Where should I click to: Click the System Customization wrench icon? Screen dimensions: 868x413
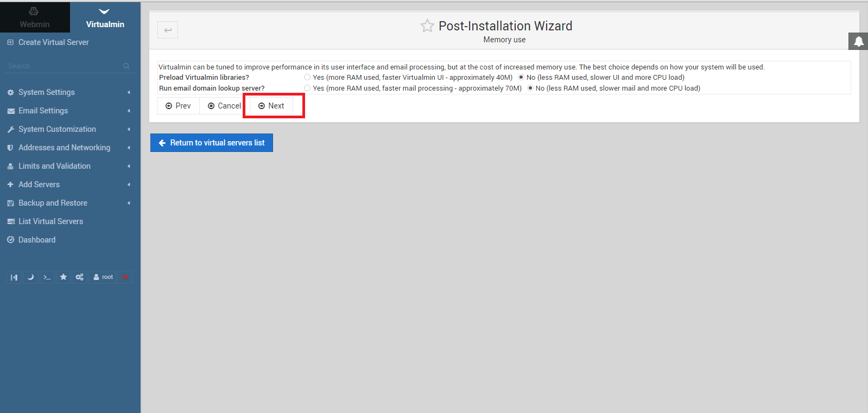coord(10,130)
